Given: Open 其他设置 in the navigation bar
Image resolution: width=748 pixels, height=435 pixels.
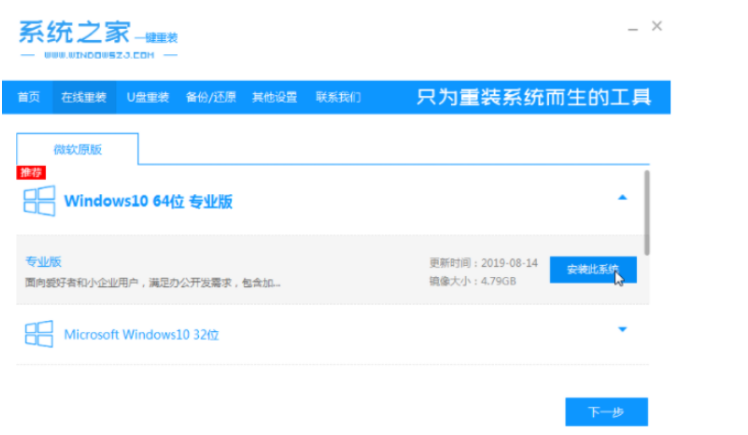Looking at the screenshot, I should pyautogui.click(x=274, y=97).
